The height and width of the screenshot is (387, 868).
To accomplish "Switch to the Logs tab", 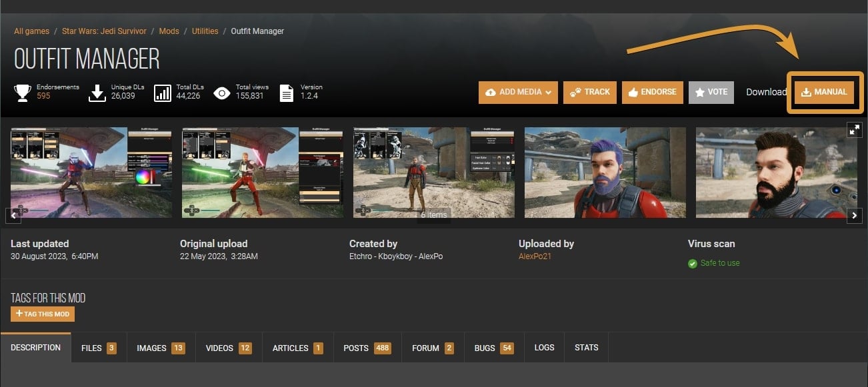I will pyautogui.click(x=544, y=348).
